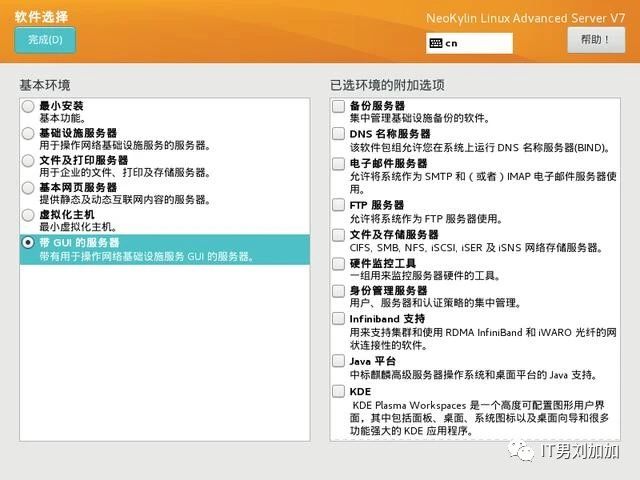Check the FTP 服务器 checkbox

(x=338, y=205)
